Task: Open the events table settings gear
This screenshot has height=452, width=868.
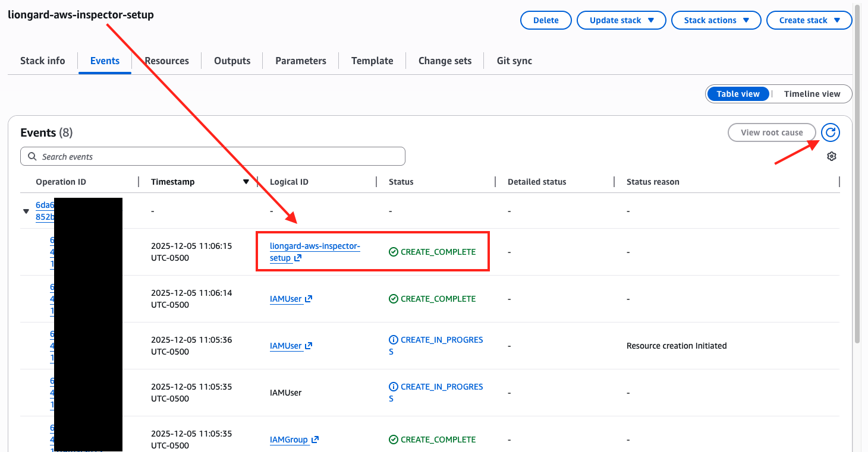Action: point(832,156)
